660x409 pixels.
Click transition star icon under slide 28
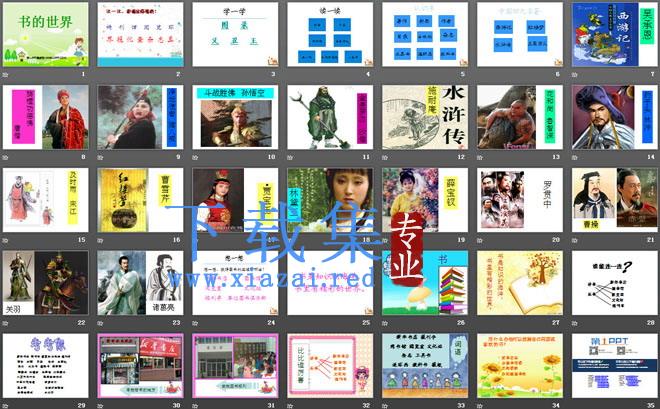click(575, 324)
